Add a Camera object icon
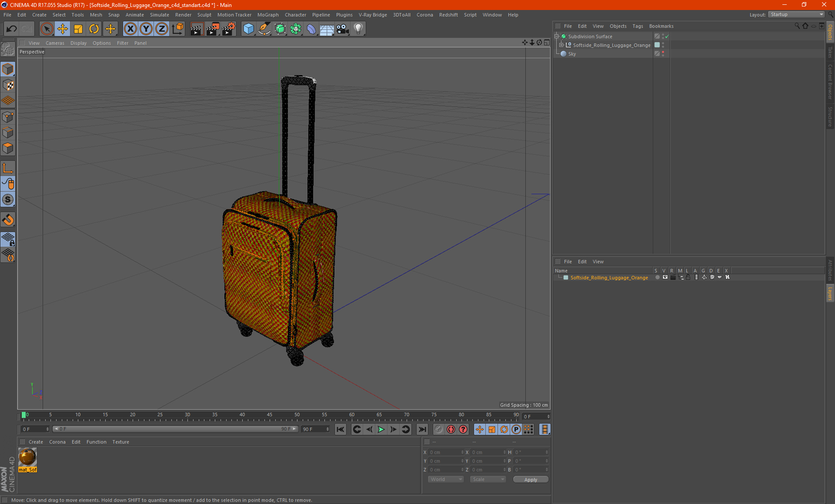Image resolution: width=835 pixels, height=504 pixels. [x=342, y=29]
